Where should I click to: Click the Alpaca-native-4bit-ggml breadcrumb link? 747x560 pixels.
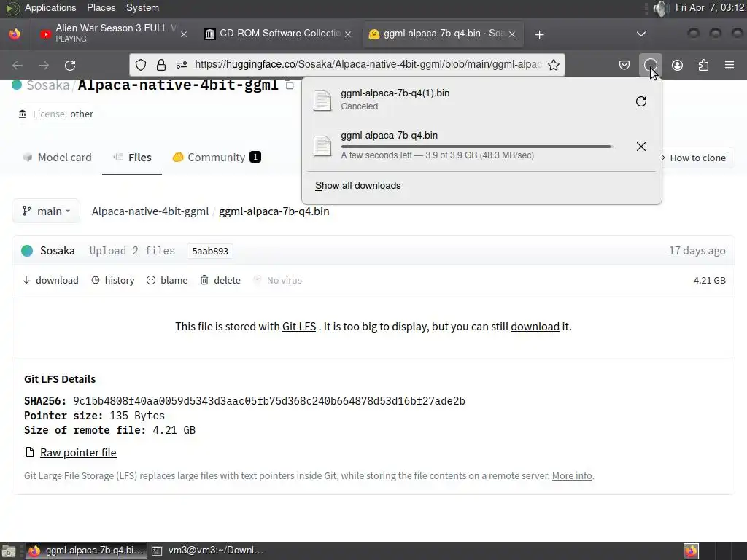[x=150, y=211]
